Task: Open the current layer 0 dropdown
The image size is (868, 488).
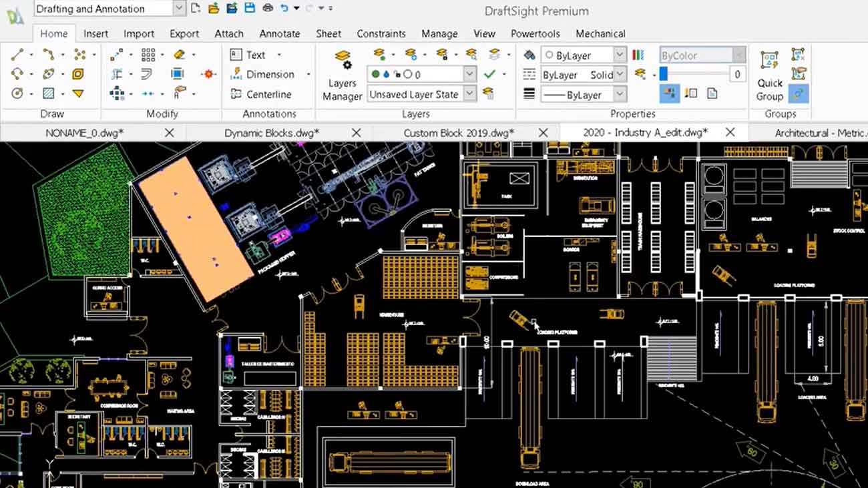Action: tap(469, 74)
